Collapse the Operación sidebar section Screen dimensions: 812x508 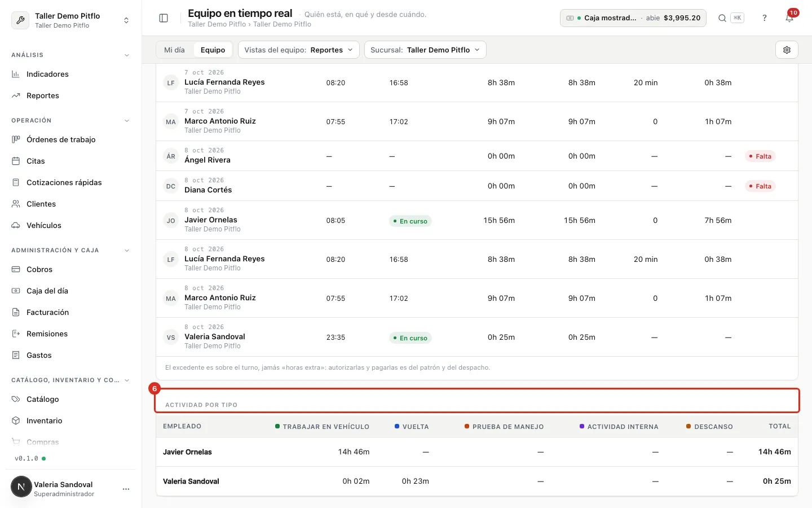pyautogui.click(x=127, y=121)
